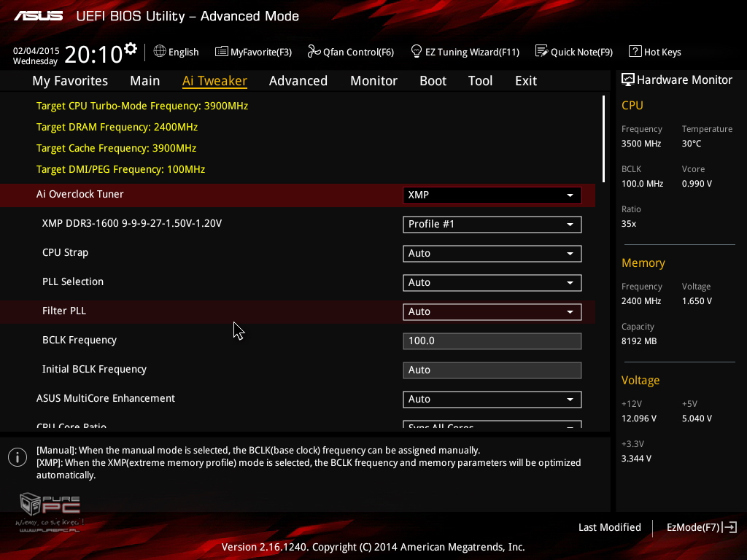This screenshot has height=560, width=747.
Task: Click the Last Modified button
Action: [x=610, y=527]
